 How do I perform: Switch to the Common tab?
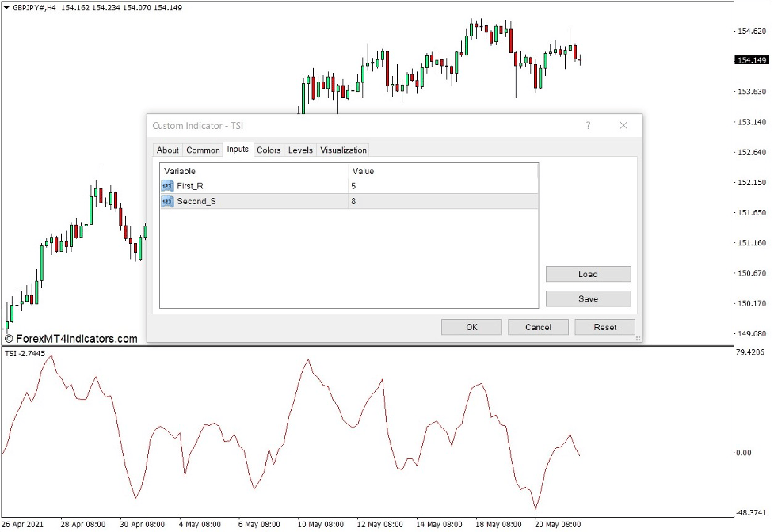coord(203,150)
